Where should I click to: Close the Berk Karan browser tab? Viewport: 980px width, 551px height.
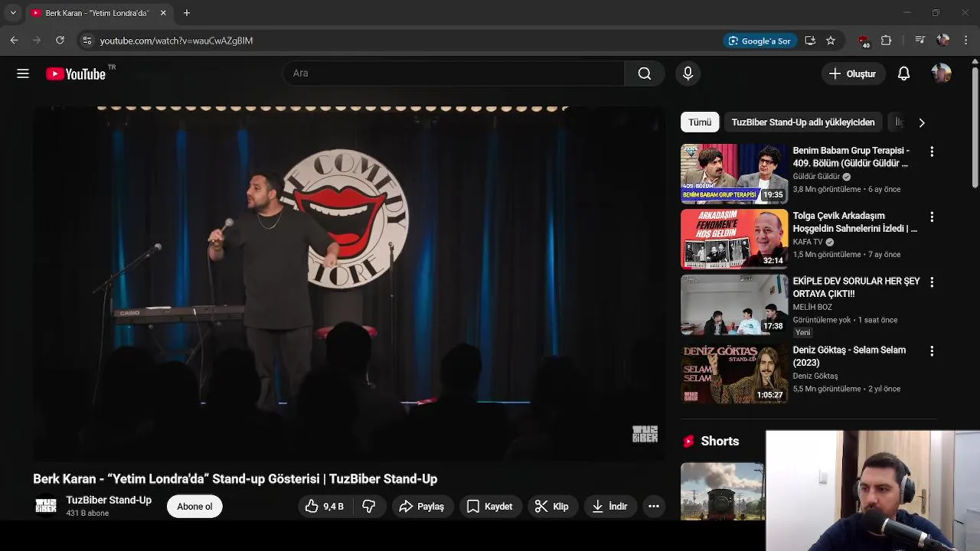pos(163,13)
